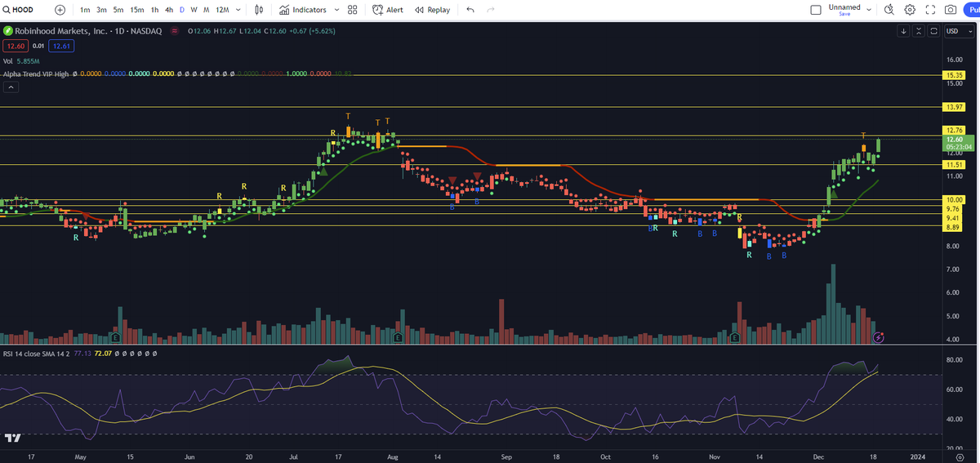The width and height of the screenshot is (980, 463).
Task: Save the layout via Save link
Action: click(x=844, y=15)
